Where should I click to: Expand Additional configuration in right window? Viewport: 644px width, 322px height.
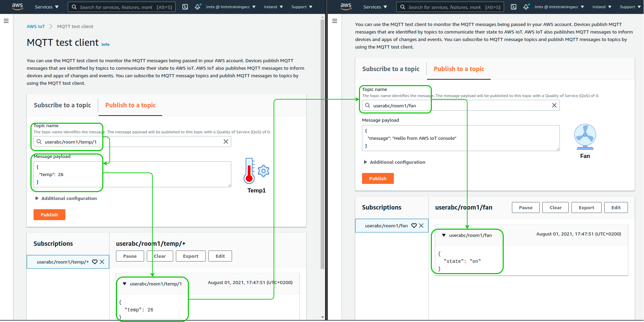(x=395, y=162)
